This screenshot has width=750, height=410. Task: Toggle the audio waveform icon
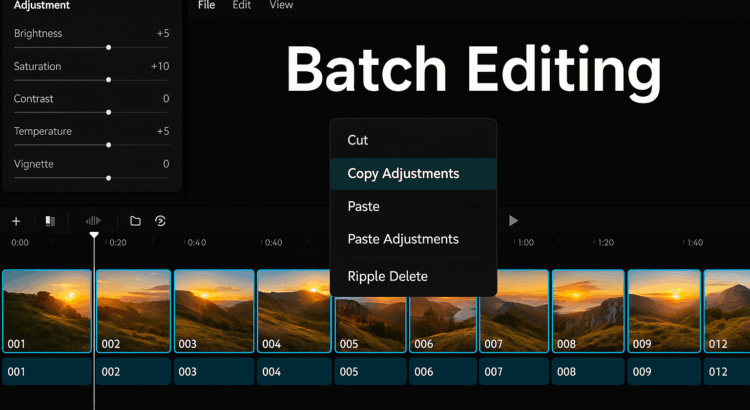coord(93,221)
